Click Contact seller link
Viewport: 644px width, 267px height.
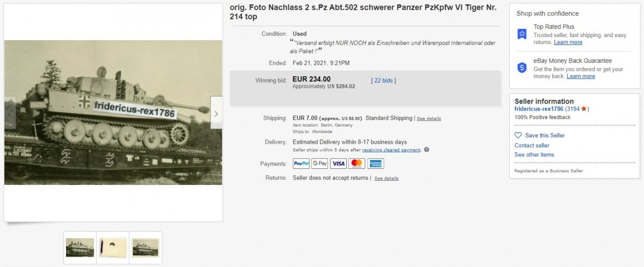pos(532,145)
